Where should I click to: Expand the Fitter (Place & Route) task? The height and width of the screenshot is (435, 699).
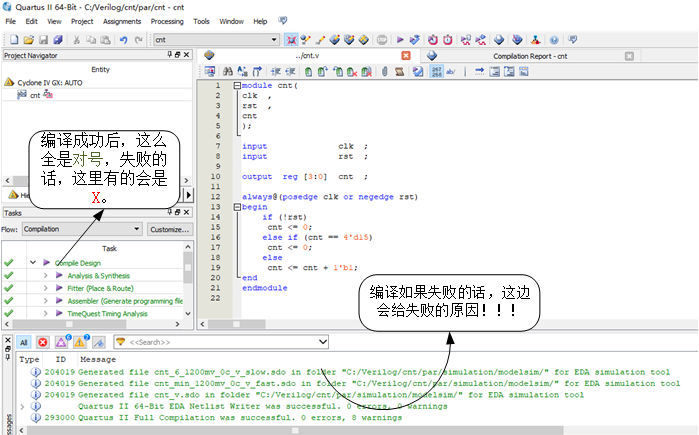pyautogui.click(x=45, y=288)
